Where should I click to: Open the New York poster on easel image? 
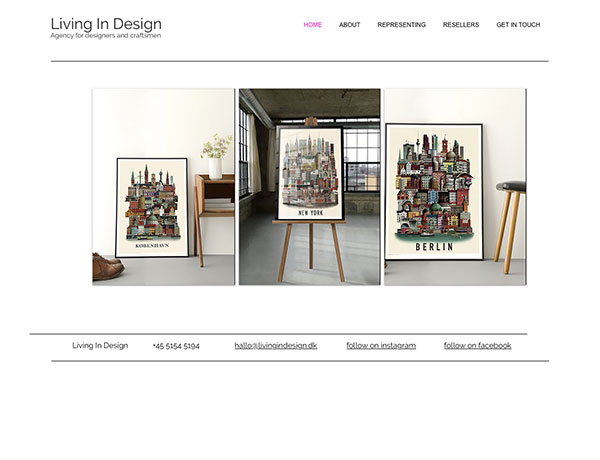pos(310,187)
